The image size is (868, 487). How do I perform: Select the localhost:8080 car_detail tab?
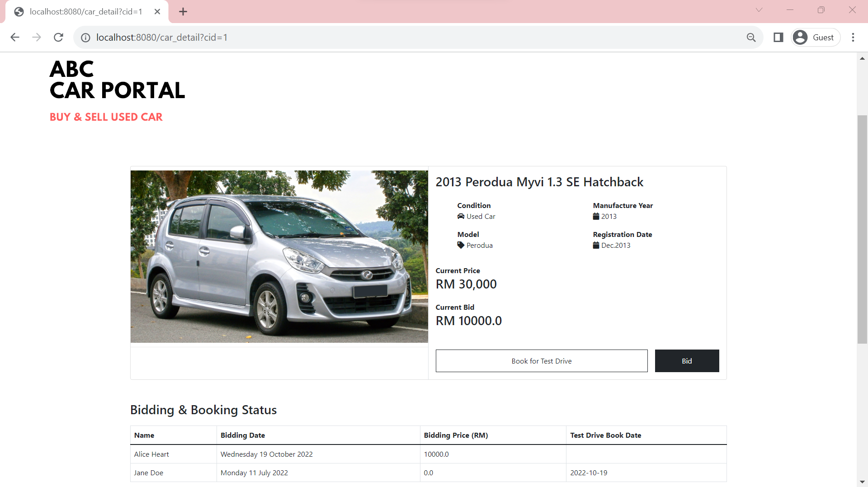[x=86, y=12]
